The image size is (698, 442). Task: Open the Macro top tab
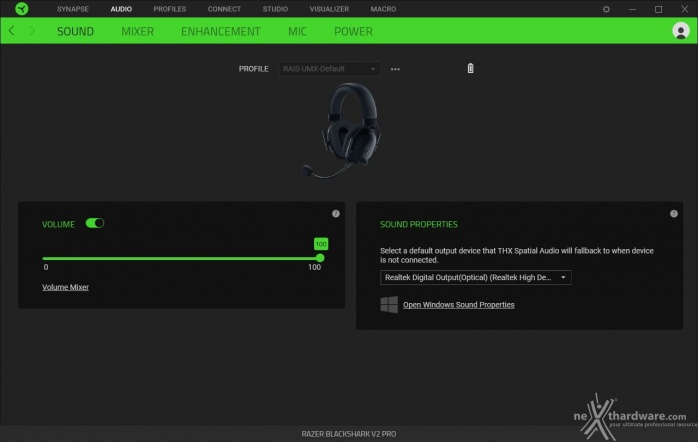pyautogui.click(x=383, y=9)
